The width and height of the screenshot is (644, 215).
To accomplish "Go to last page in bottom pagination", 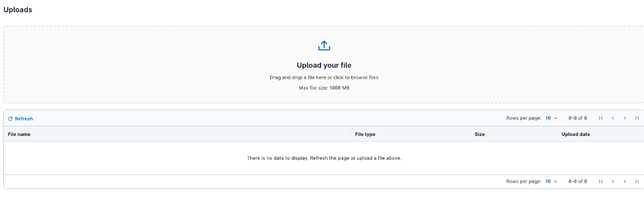I will tap(637, 181).
